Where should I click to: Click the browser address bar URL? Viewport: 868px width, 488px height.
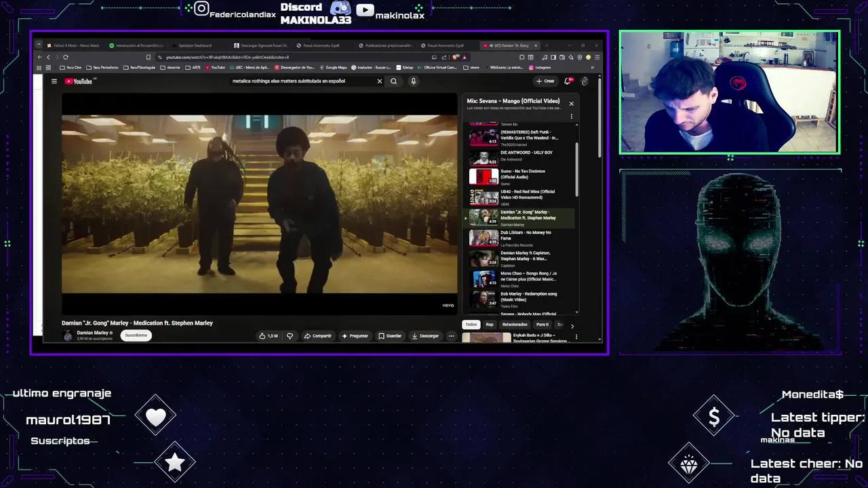[x=227, y=57]
